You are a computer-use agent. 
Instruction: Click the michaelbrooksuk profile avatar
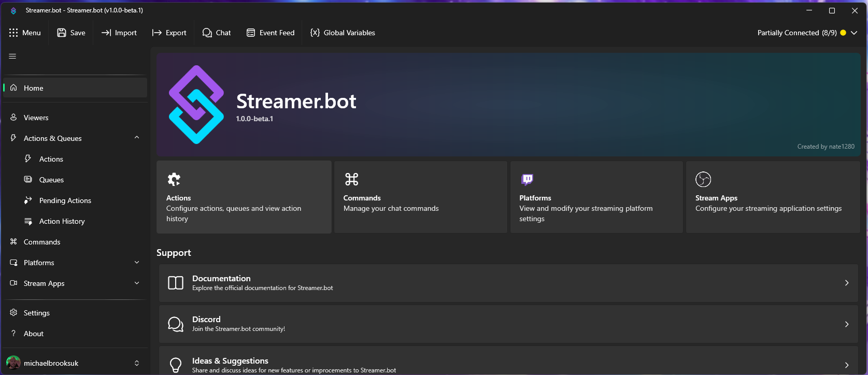point(13,363)
